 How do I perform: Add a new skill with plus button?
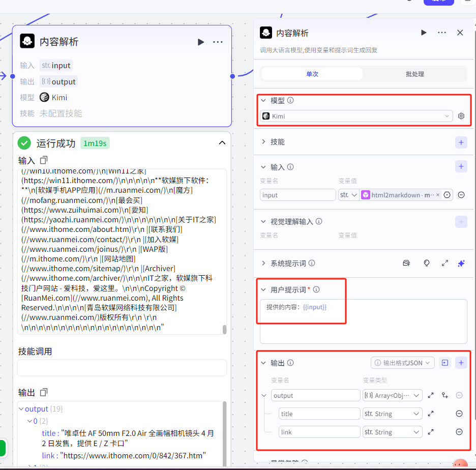[x=461, y=142]
